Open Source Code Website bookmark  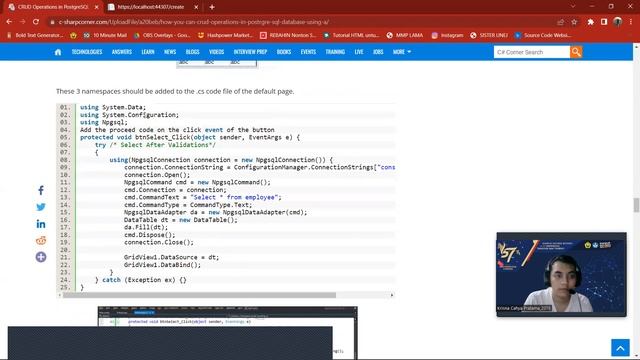[x=543, y=36]
